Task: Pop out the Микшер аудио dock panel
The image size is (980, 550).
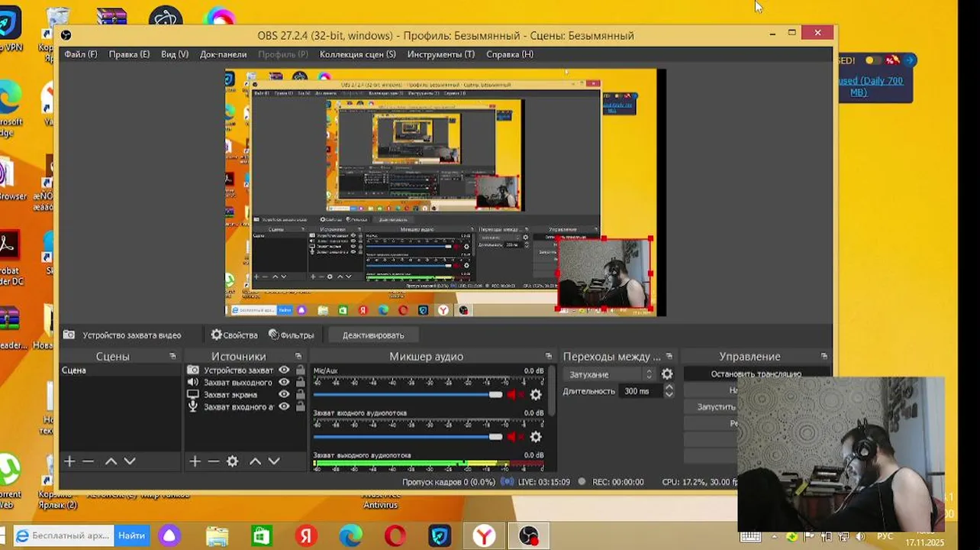Action: (548, 356)
